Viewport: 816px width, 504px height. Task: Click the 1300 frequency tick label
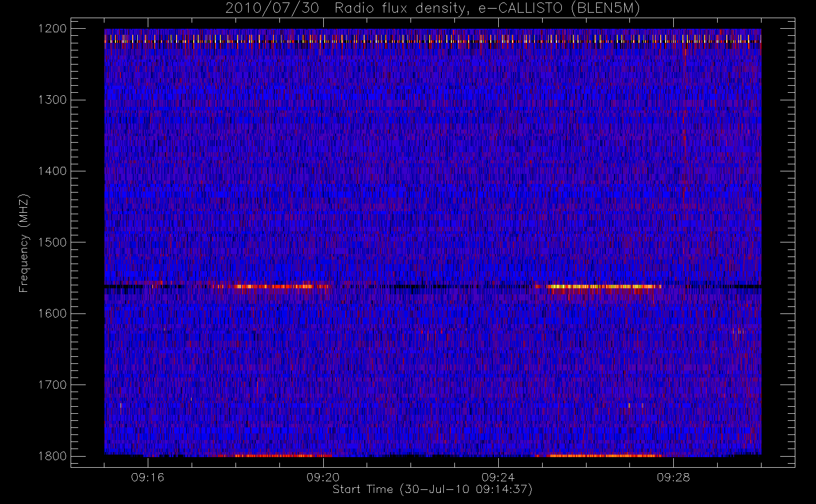pos(52,100)
